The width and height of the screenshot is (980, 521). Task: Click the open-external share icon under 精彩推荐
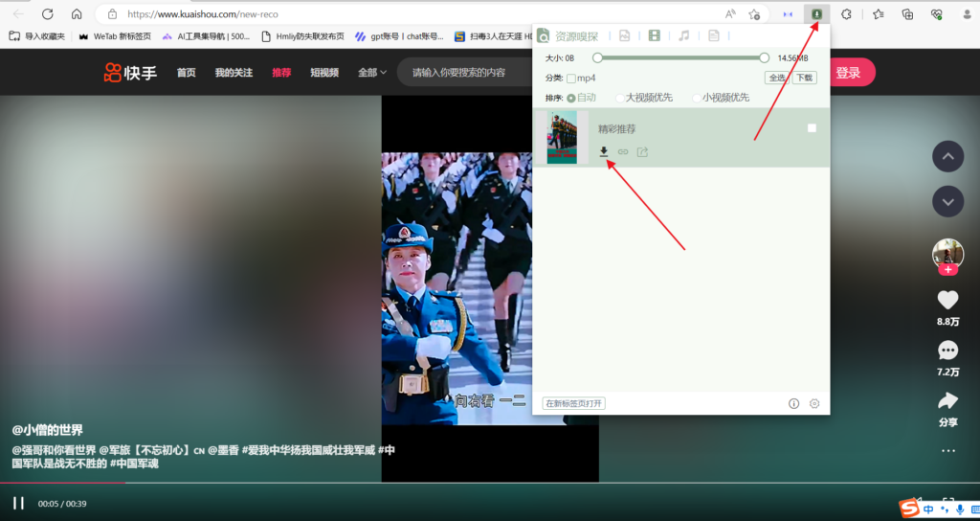(x=642, y=151)
